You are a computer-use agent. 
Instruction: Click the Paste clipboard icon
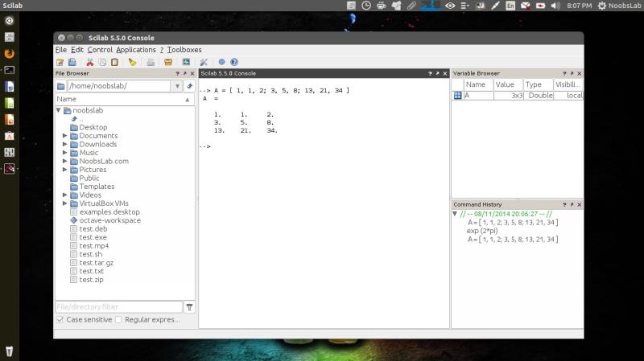click(x=114, y=63)
